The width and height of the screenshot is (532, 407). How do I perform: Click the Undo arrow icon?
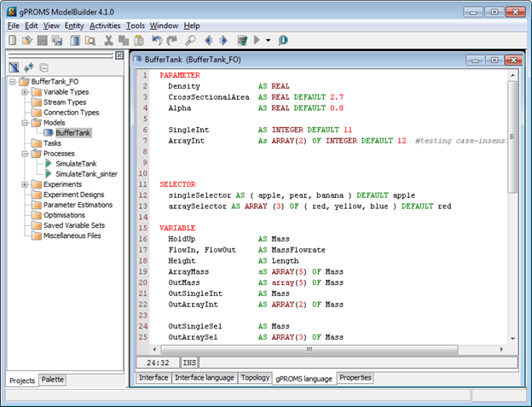(156, 40)
